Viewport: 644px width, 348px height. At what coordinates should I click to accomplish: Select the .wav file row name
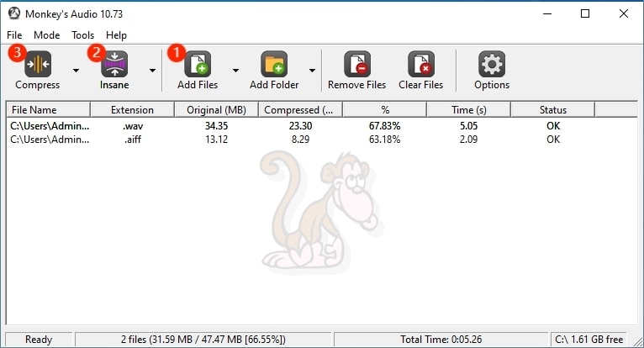pos(50,126)
